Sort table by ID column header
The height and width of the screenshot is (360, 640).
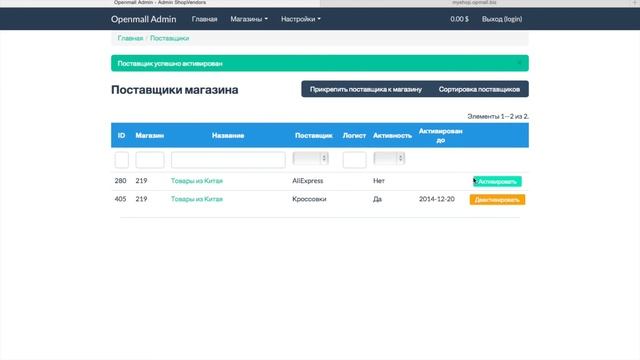tap(121, 135)
